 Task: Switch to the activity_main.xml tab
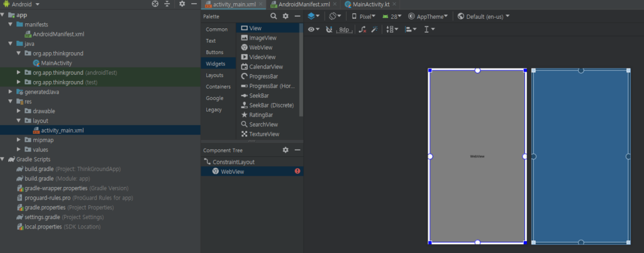[234, 4]
